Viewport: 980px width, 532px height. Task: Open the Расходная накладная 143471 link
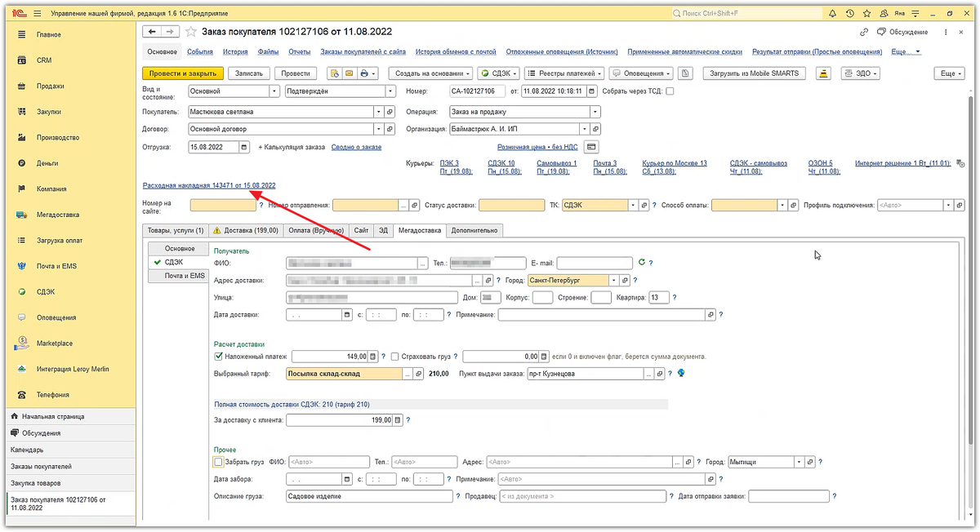[x=209, y=186]
